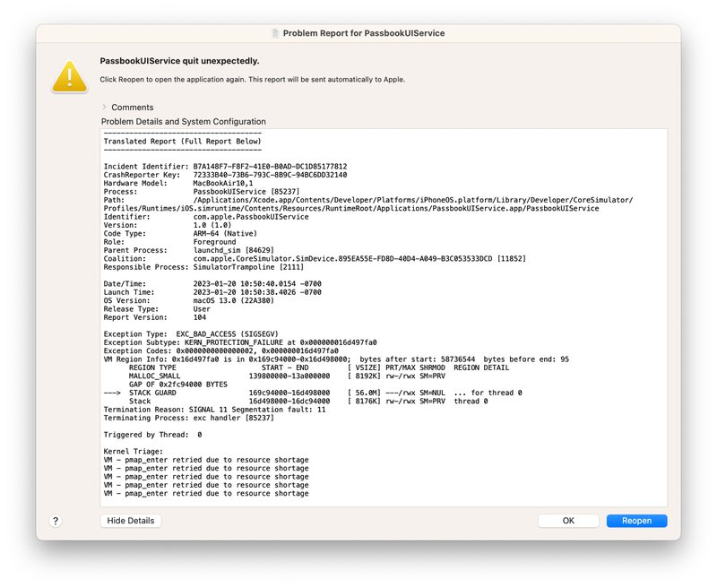This screenshot has width=717, height=588.
Task: Click the Incident Identifier line in the report
Action: 226,167
